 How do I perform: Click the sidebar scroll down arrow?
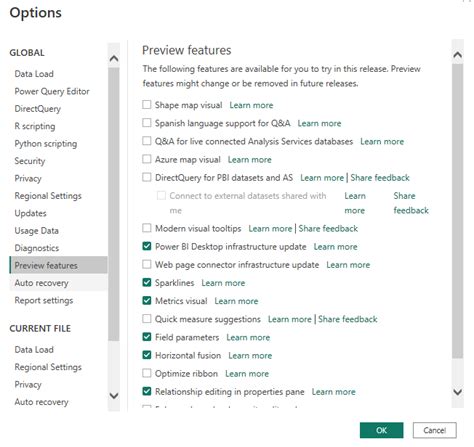pyautogui.click(x=114, y=396)
